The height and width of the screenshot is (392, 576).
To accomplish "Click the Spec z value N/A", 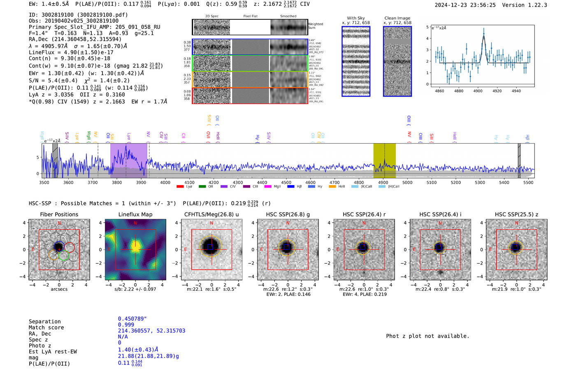I will 123,336.
